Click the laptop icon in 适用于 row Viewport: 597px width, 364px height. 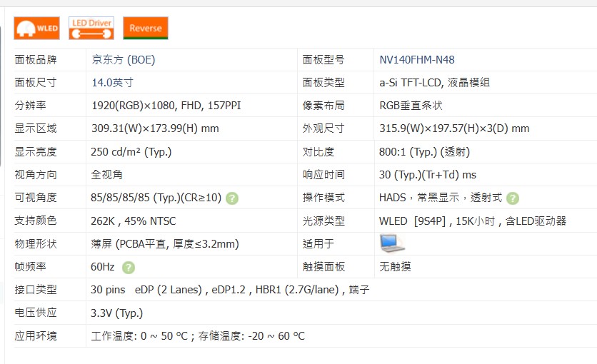click(x=392, y=243)
